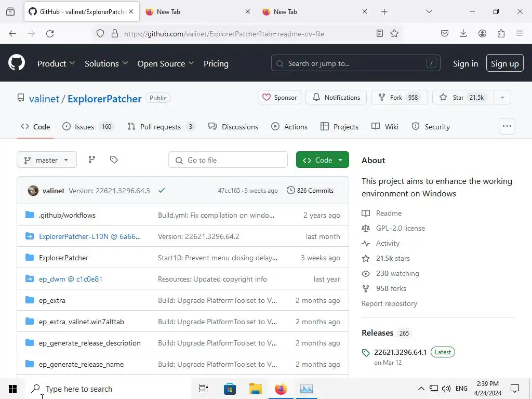Open the Firefox hamburger application menu
This screenshot has width=532, height=399.
tap(520, 33)
